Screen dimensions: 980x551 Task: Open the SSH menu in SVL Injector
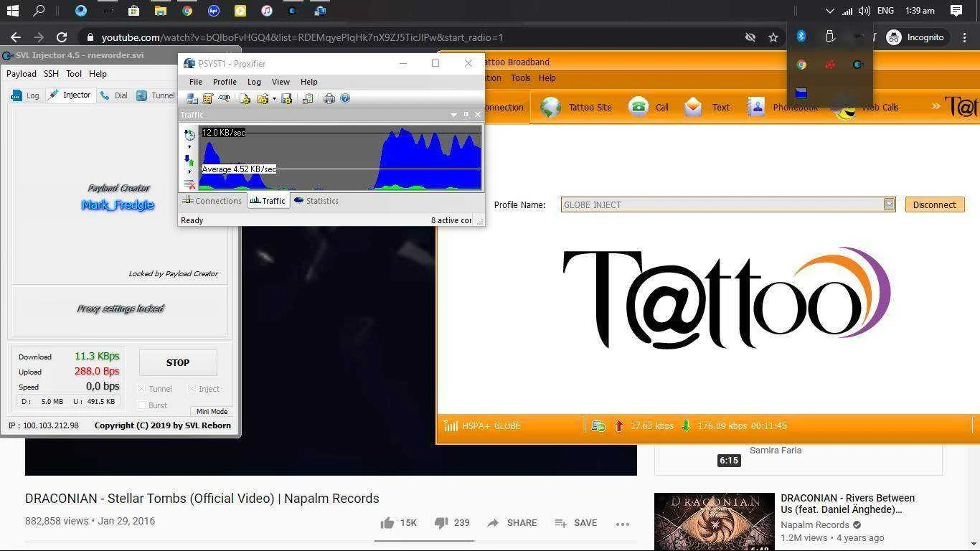pos(51,73)
